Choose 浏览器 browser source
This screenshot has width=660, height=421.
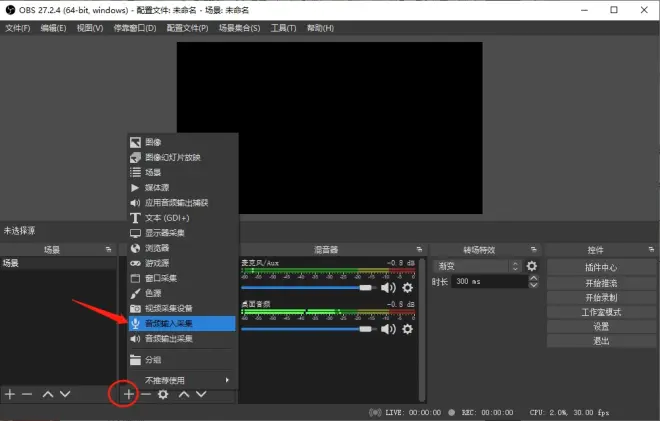click(x=182, y=248)
